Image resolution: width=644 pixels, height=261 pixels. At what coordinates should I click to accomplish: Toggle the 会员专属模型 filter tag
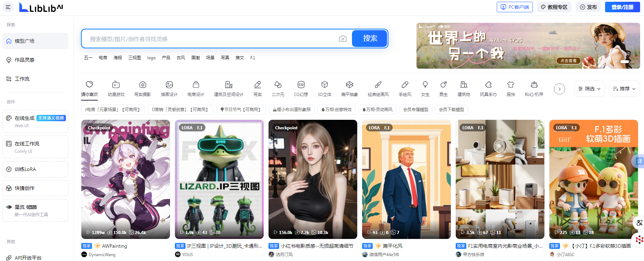(x=415, y=110)
